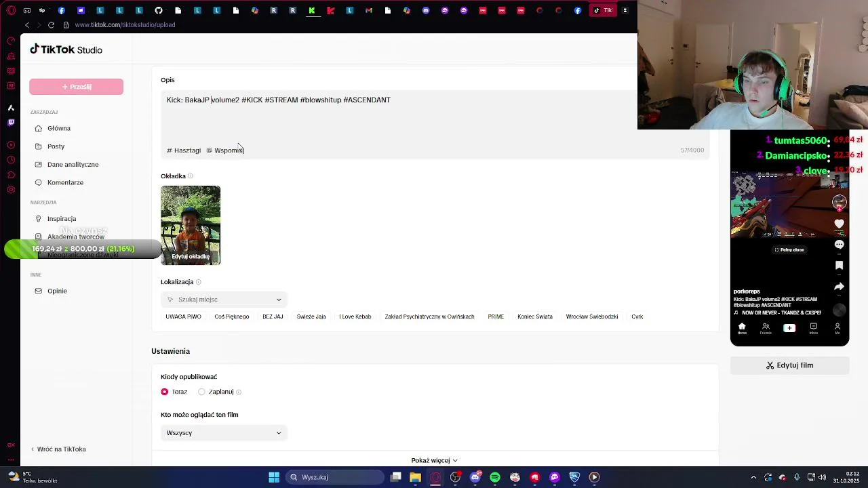Open Spotify from the taskbar
This screenshot has width=868, height=488.
(495, 477)
